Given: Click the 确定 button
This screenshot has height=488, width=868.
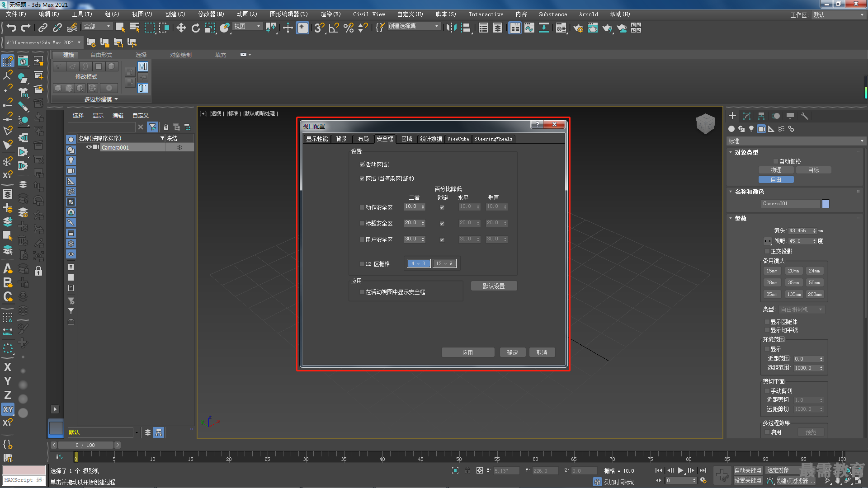Looking at the screenshot, I should pyautogui.click(x=512, y=352).
